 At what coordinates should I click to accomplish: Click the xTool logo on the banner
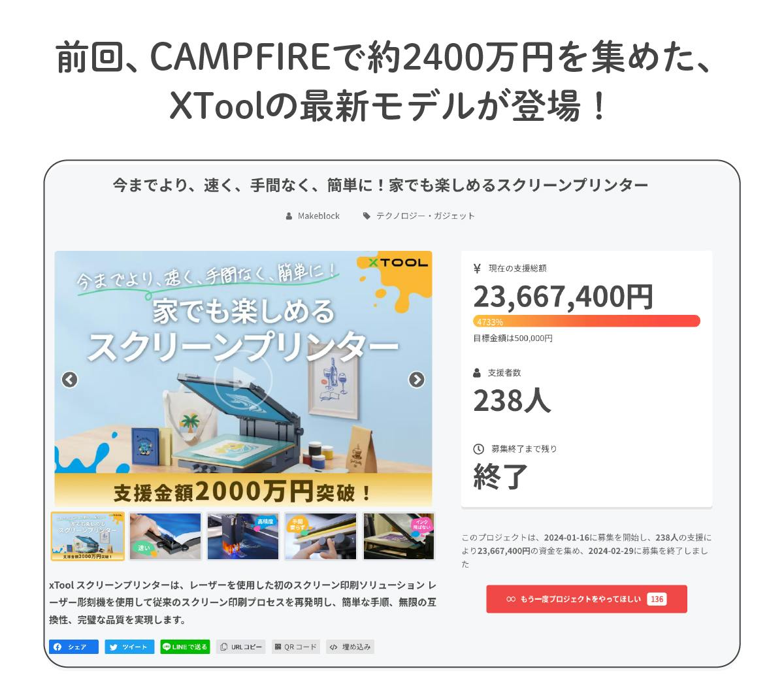398,263
